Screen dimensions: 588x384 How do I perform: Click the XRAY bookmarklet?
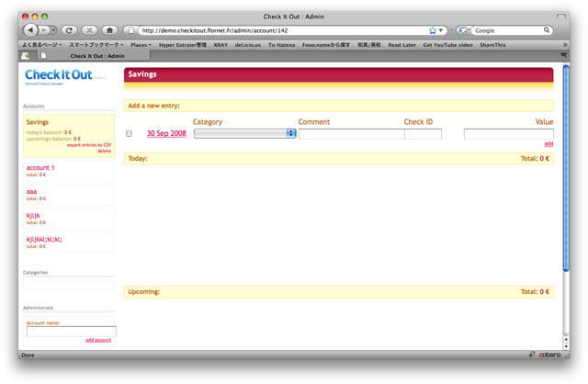pyautogui.click(x=220, y=45)
